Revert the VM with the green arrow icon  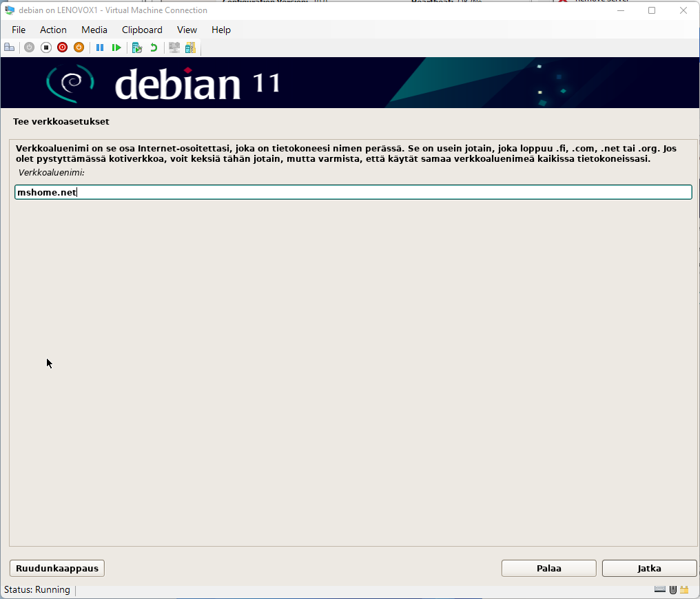(154, 48)
